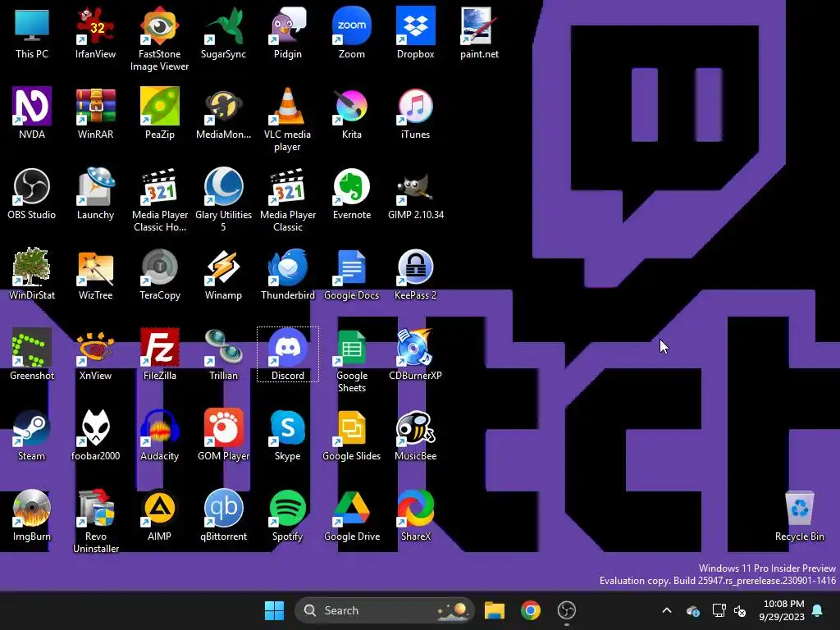
Task: Select the Greenshot desktop icon
Action: pos(32,354)
